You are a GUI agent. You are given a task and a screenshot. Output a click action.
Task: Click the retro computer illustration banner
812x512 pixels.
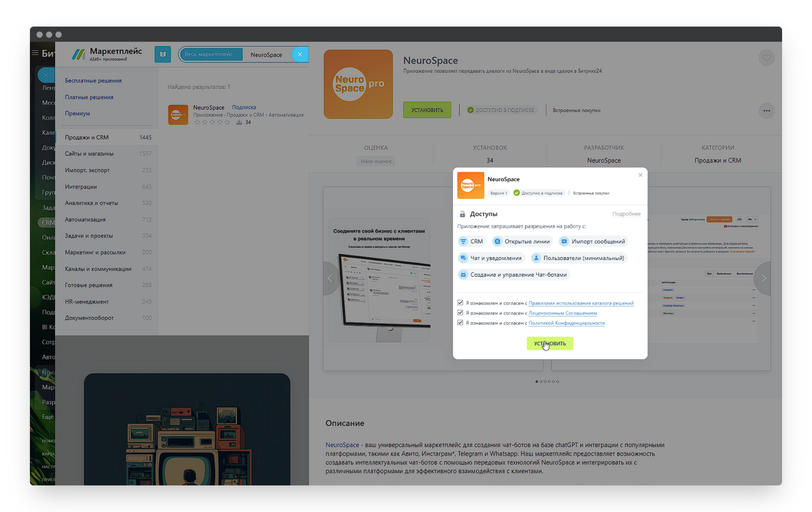coord(187,429)
